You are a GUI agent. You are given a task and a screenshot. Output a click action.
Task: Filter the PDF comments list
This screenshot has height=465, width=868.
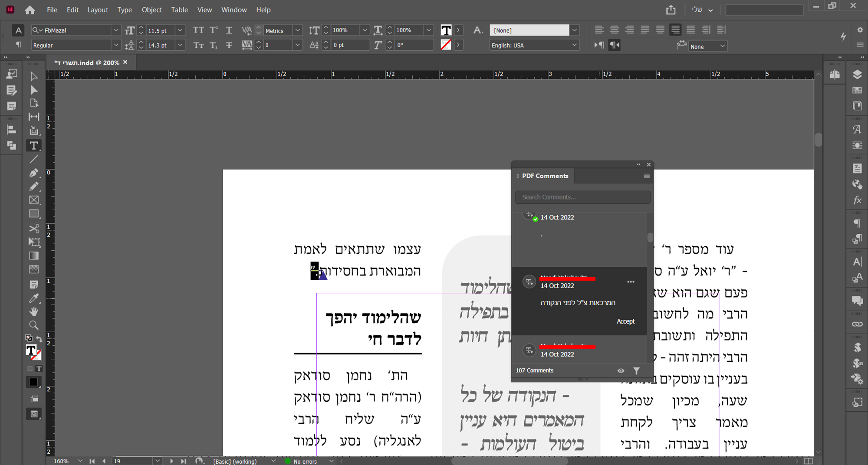click(636, 370)
